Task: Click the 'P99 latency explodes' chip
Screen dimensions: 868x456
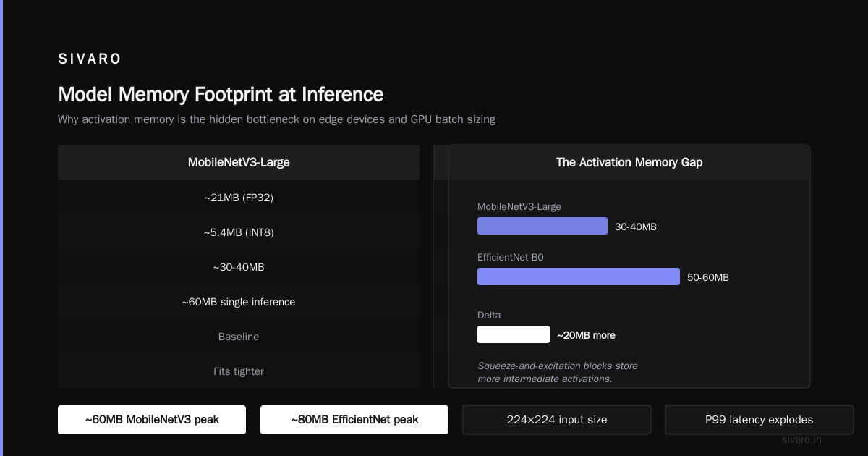Action: coord(759,420)
